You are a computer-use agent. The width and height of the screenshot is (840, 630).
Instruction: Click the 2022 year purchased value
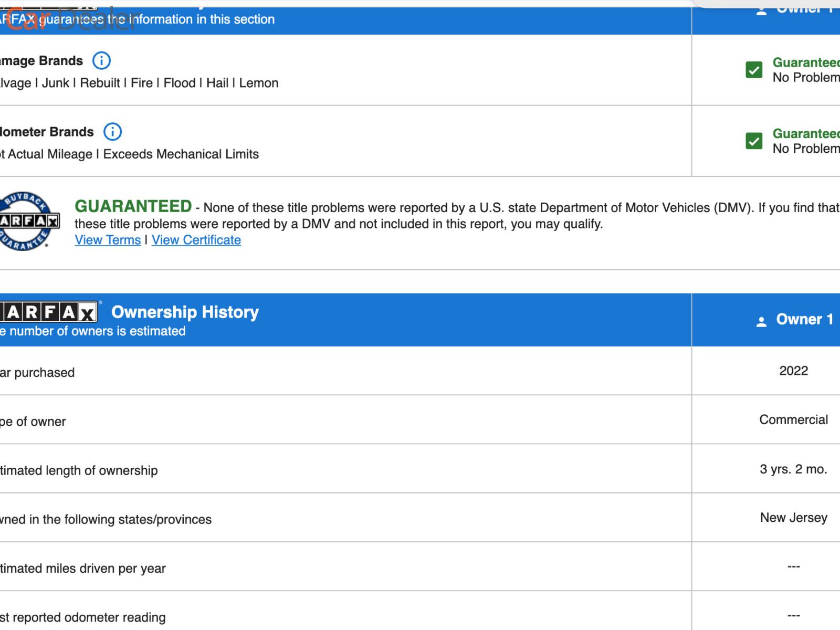793,371
